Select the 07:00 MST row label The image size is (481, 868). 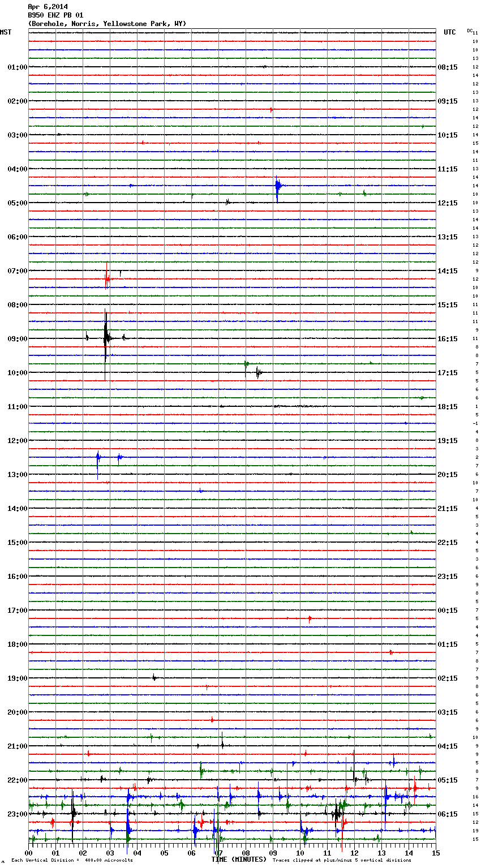(17, 271)
